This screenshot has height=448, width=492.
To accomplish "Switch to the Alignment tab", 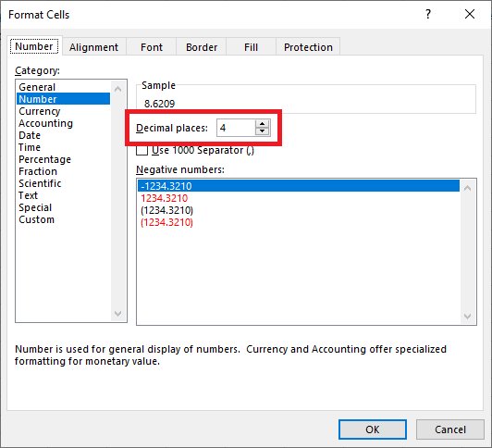I will click(93, 47).
